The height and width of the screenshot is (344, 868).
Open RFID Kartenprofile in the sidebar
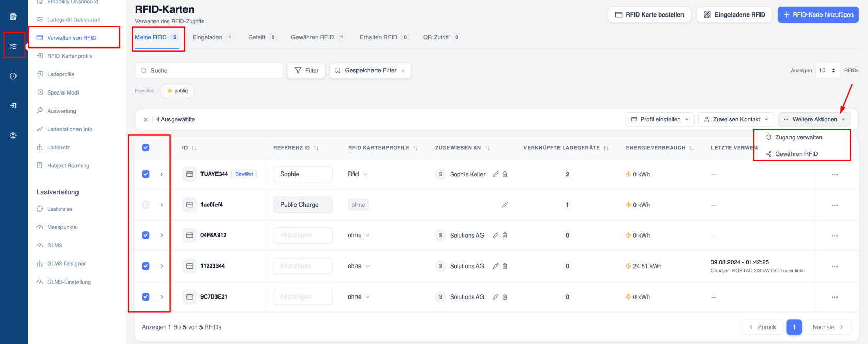[x=65, y=56]
